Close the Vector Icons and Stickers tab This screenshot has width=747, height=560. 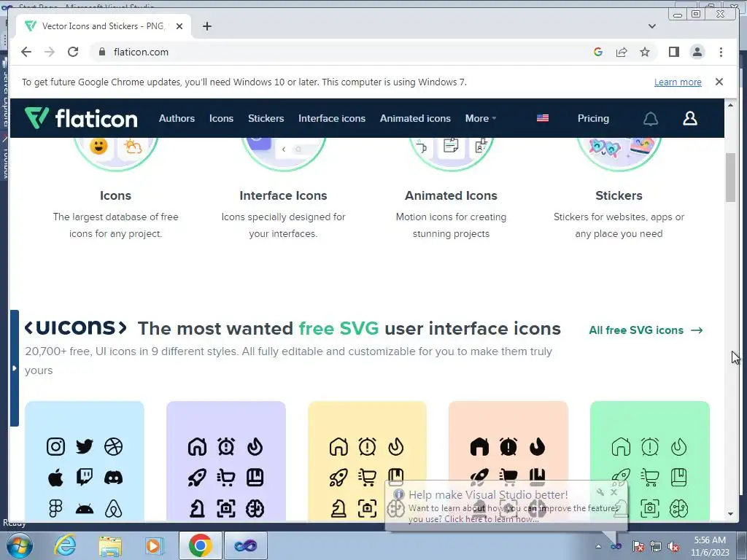pyautogui.click(x=179, y=26)
